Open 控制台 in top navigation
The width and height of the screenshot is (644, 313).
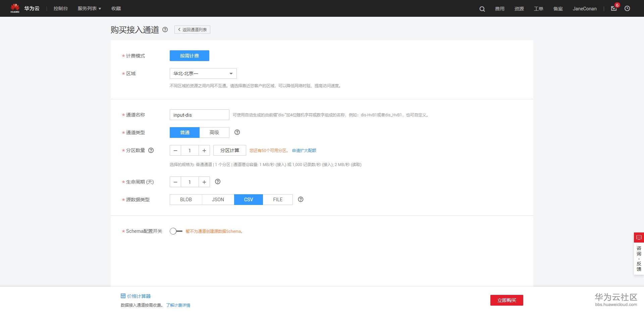click(61, 8)
